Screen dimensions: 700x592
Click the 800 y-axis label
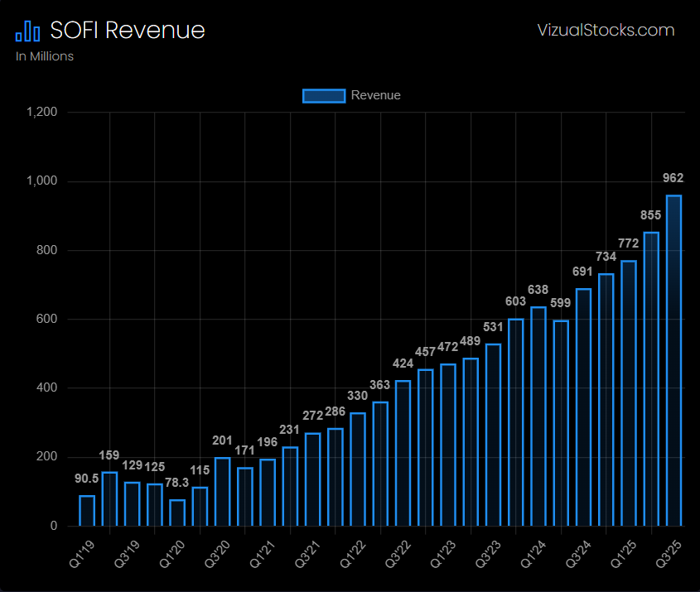pyautogui.click(x=46, y=250)
